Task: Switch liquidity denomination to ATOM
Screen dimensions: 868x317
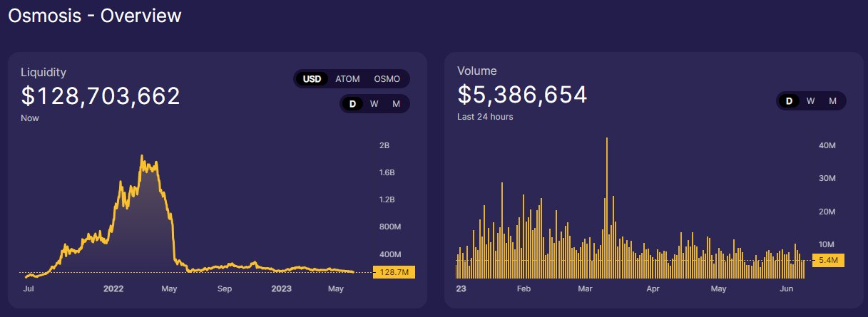Action: 347,79
